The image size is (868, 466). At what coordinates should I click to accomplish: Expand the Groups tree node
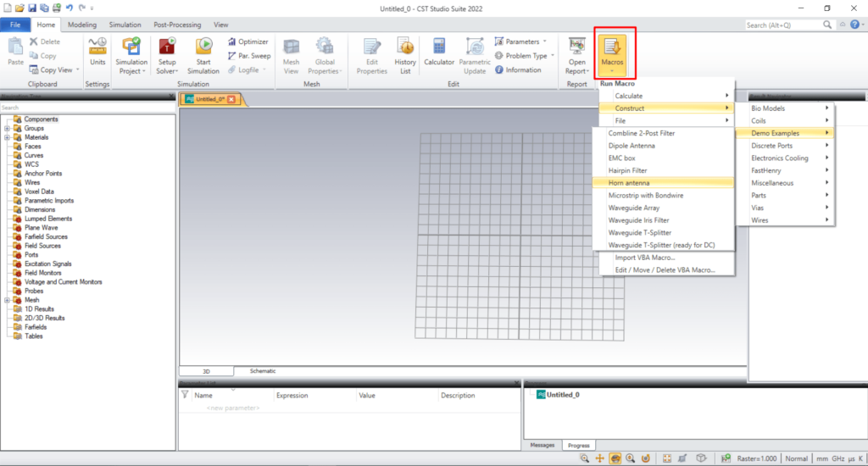(x=7, y=129)
